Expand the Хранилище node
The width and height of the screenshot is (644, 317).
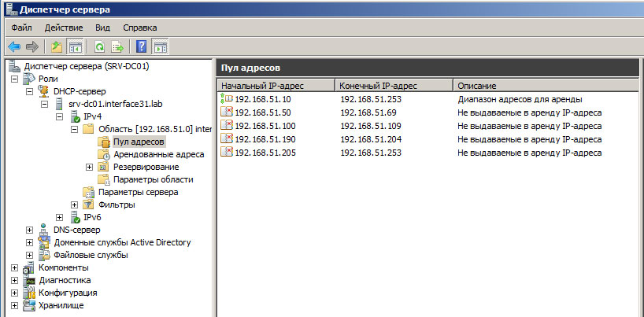[15, 306]
